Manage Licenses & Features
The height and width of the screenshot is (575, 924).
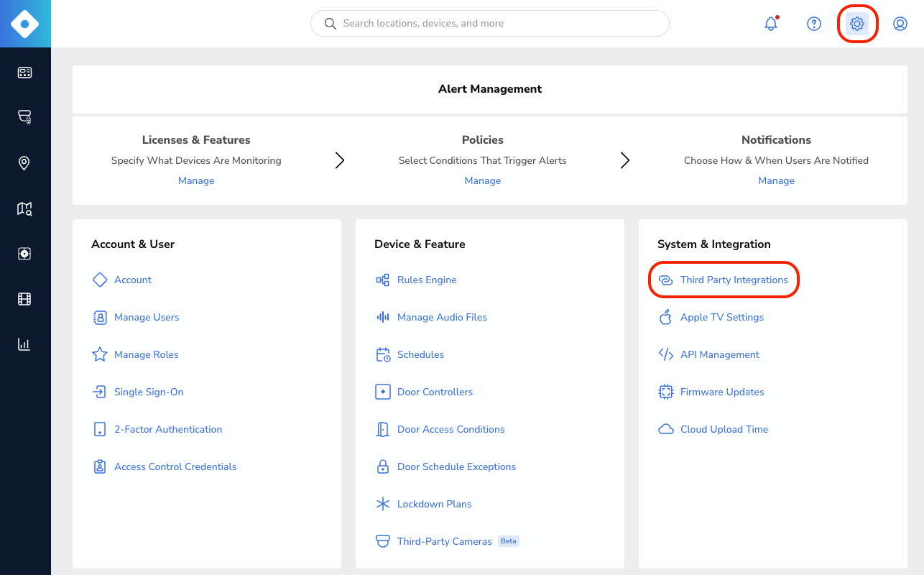tap(196, 180)
